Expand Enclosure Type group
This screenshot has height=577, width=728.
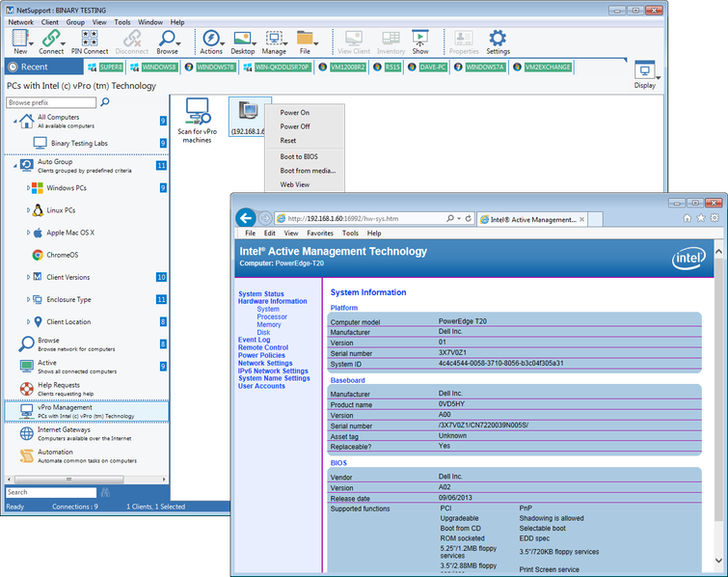(28, 299)
